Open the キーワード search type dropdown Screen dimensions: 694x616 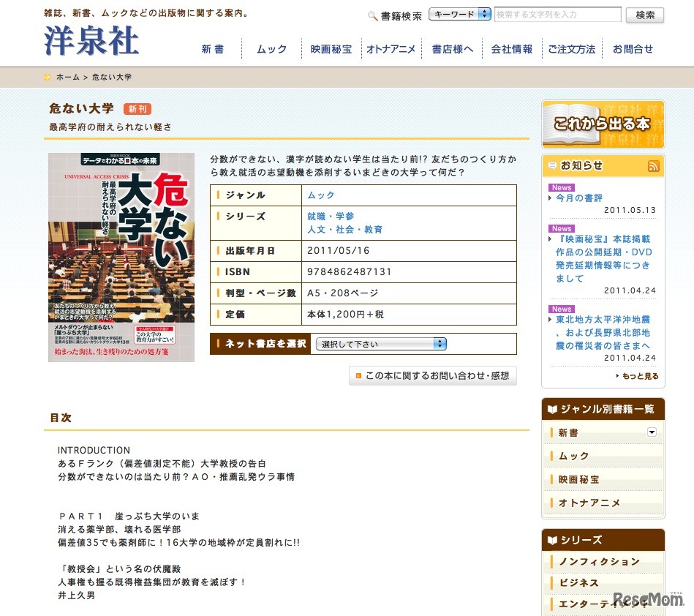[459, 13]
